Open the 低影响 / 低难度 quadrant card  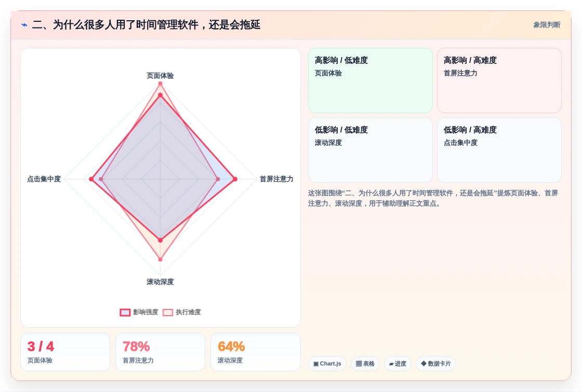coord(371,150)
